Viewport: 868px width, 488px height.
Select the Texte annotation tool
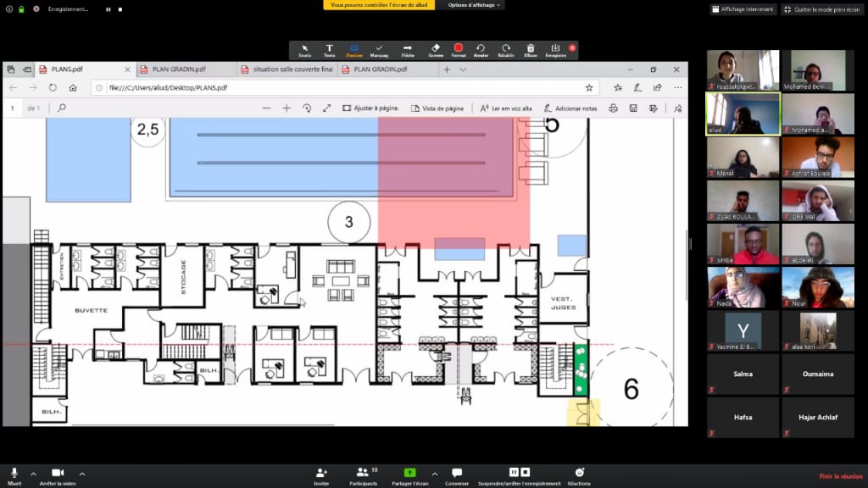[x=329, y=50]
